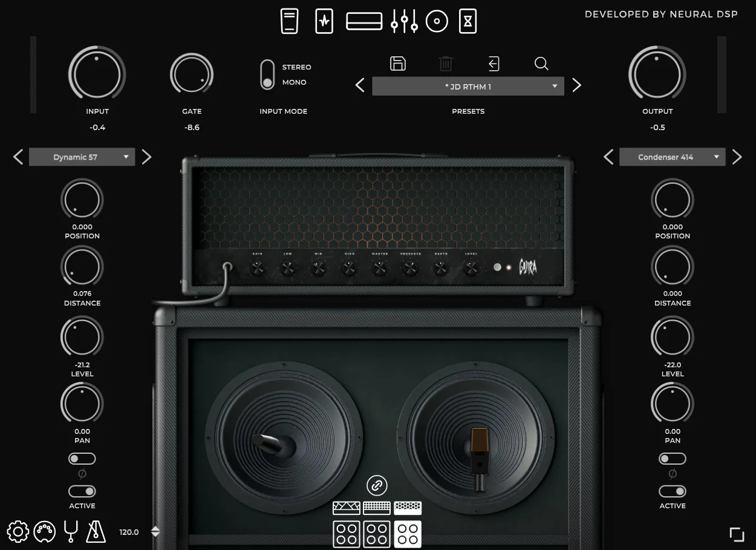Image resolution: width=756 pixels, height=550 pixels.
Task: Click the amp GAIN knob
Action: point(258,267)
